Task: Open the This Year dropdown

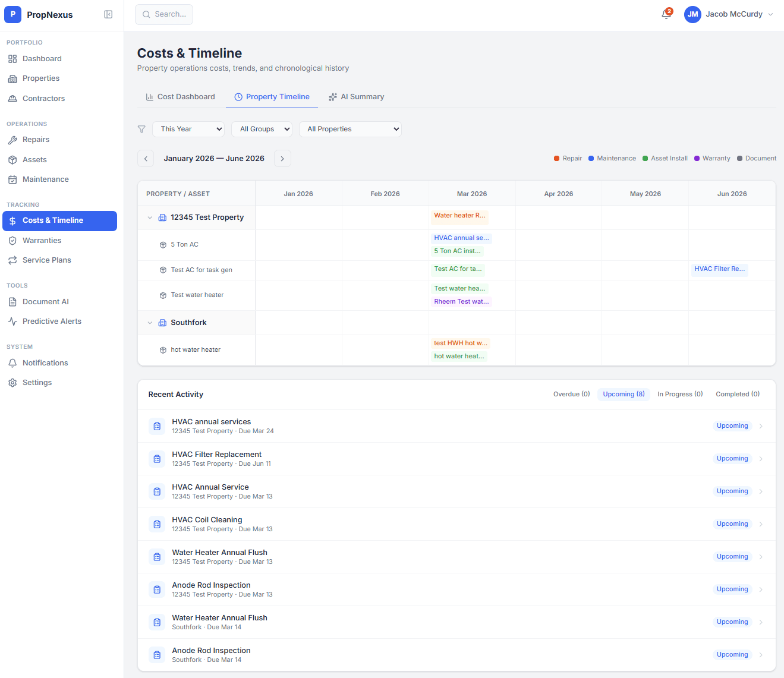Action: (188, 129)
